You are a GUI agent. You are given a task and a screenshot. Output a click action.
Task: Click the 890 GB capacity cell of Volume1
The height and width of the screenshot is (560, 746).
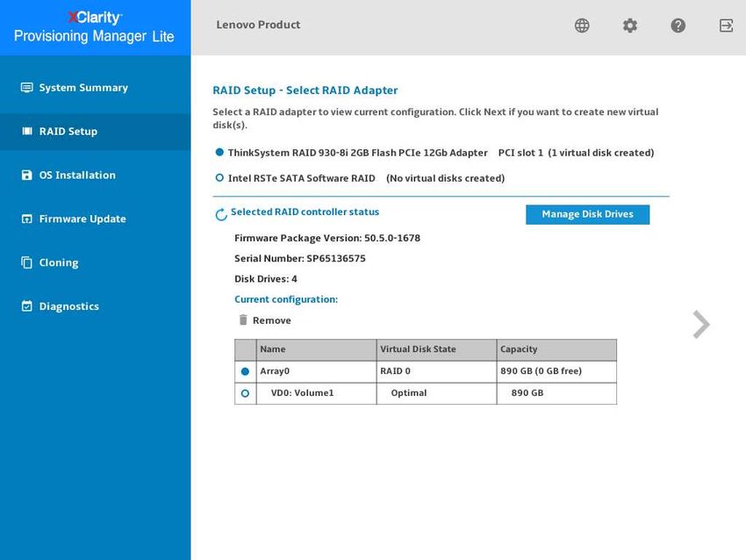tap(556, 393)
